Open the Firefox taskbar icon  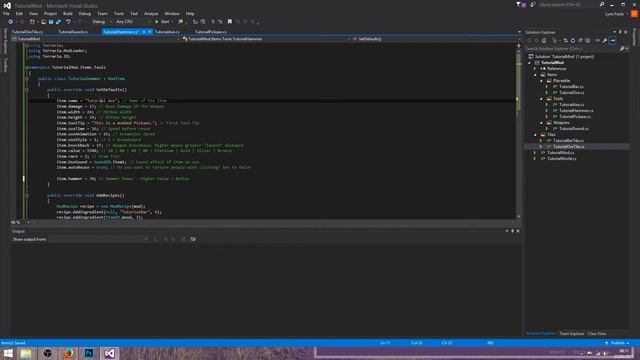[x=69, y=353]
